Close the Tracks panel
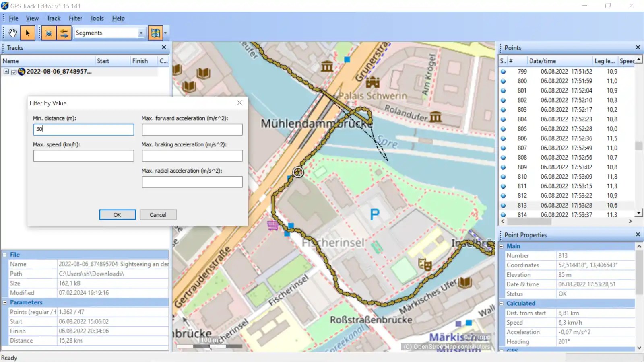This screenshot has width=644, height=362. (164, 47)
